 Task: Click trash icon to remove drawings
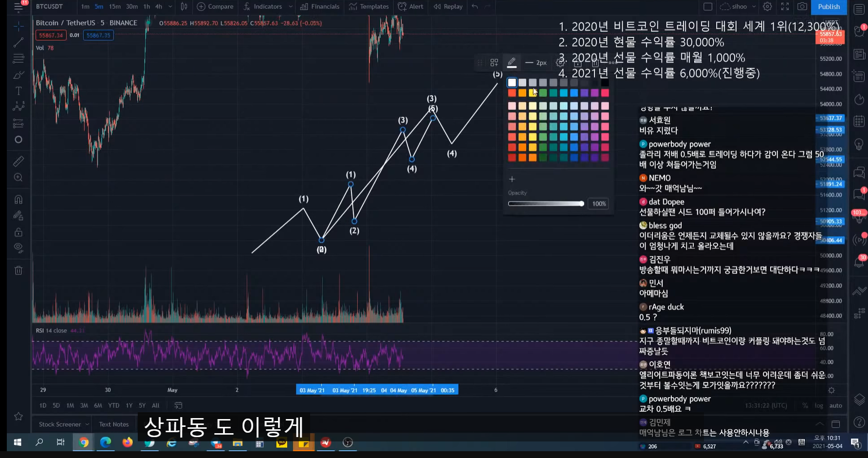(18, 270)
